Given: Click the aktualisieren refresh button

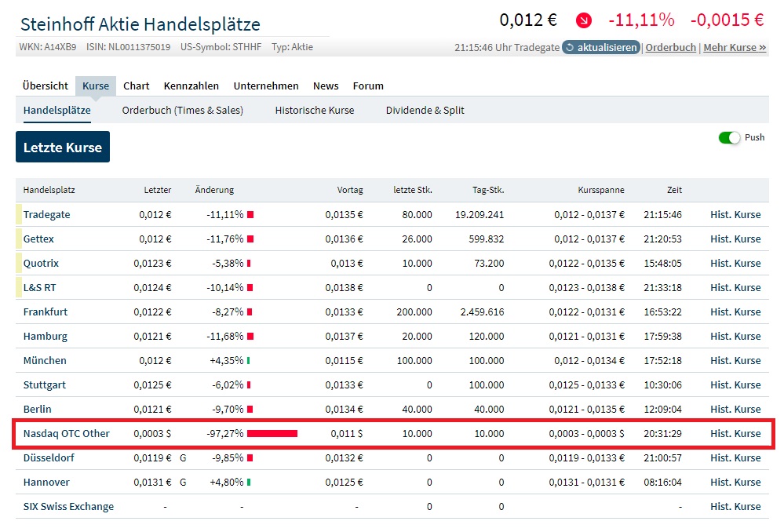Looking at the screenshot, I should pyautogui.click(x=601, y=48).
